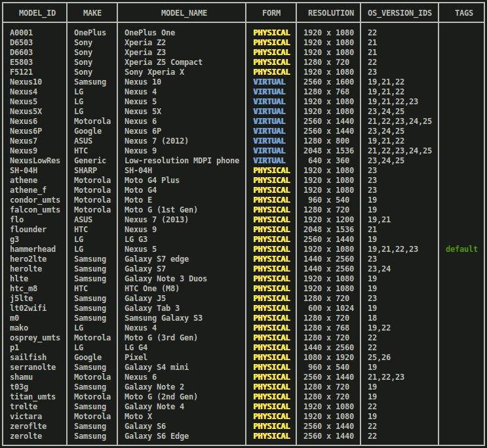Click the A0001 model ID
Image resolution: width=487 pixels, height=448 pixels.
coord(22,33)
